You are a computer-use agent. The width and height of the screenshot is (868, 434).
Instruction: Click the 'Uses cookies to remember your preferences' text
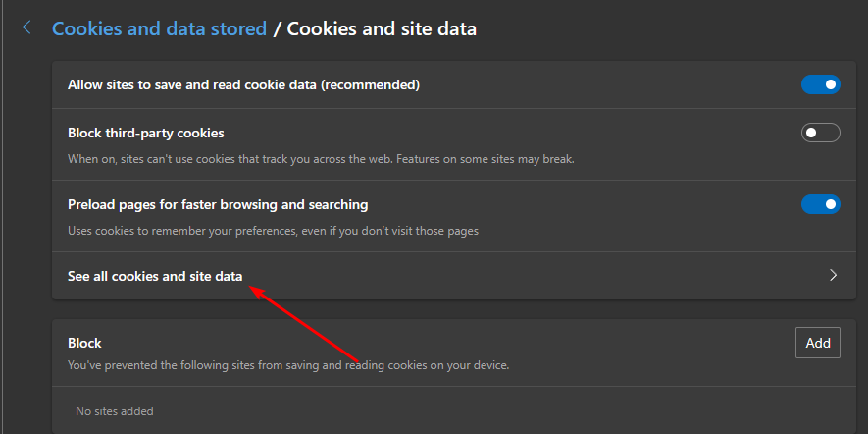273,231
